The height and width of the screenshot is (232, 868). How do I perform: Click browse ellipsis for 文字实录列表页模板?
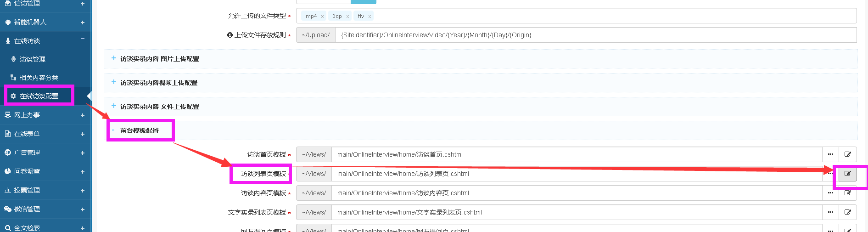pos(830,212)
